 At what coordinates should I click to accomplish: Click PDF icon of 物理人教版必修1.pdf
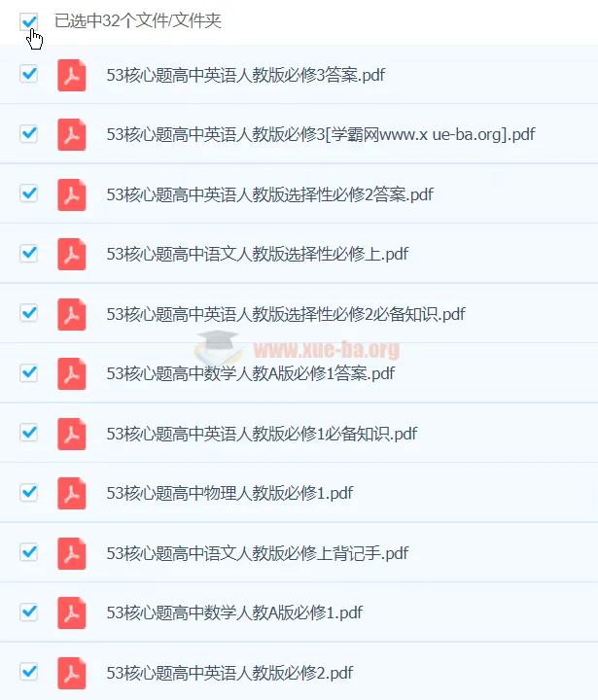(71, 493)
